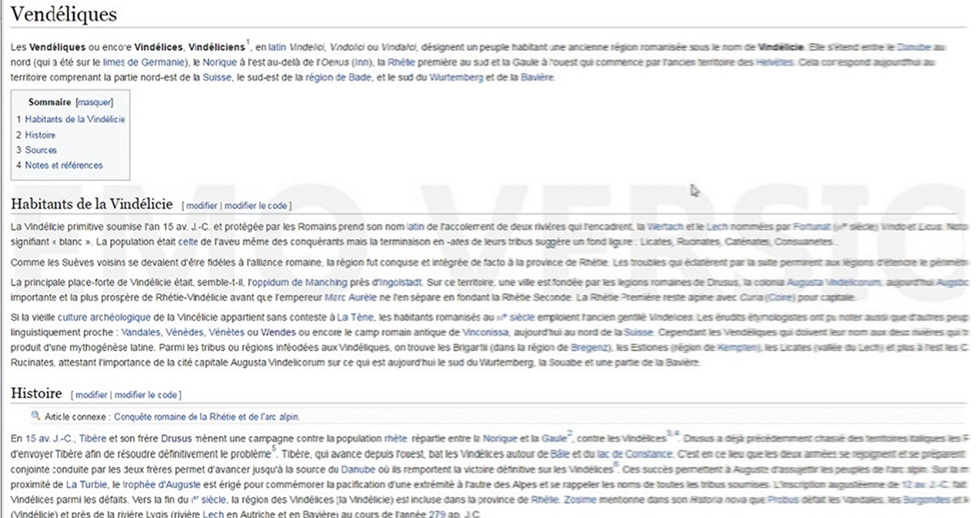Click the Vandales link in the paragraph
This screenshot has width=980, height=518.
(140, 333)
